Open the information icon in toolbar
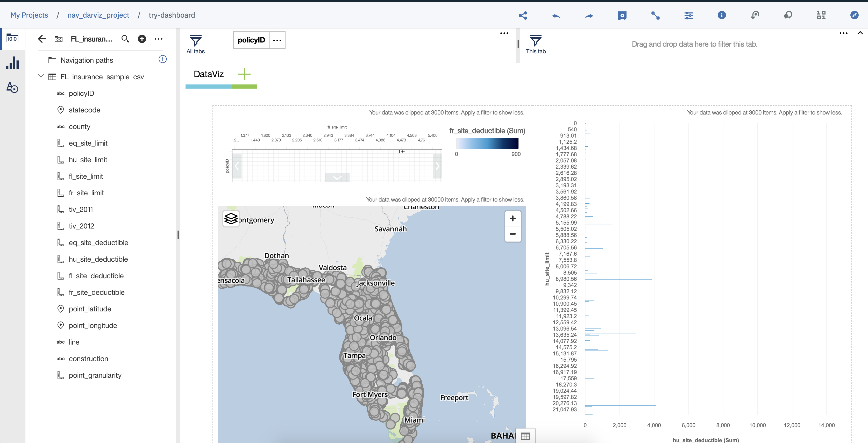 pos(721,15)
